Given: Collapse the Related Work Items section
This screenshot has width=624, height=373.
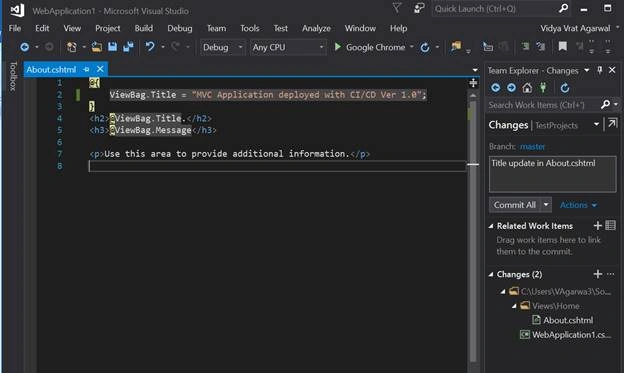Looking at the screenshot, I should point(491,226).
